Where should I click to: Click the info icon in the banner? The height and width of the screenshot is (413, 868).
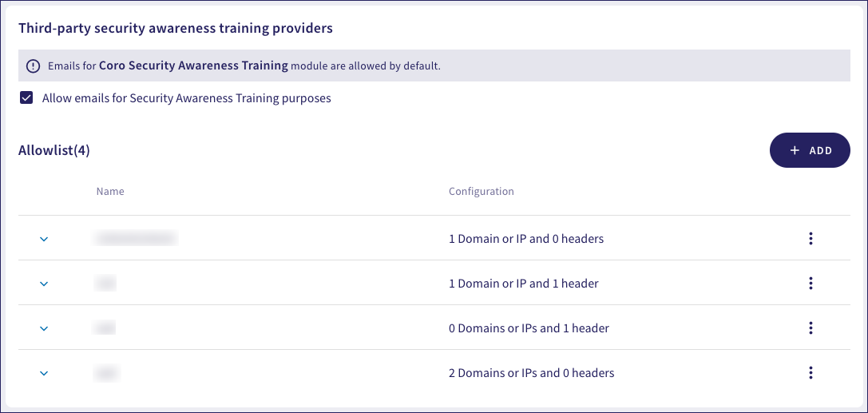33,66
